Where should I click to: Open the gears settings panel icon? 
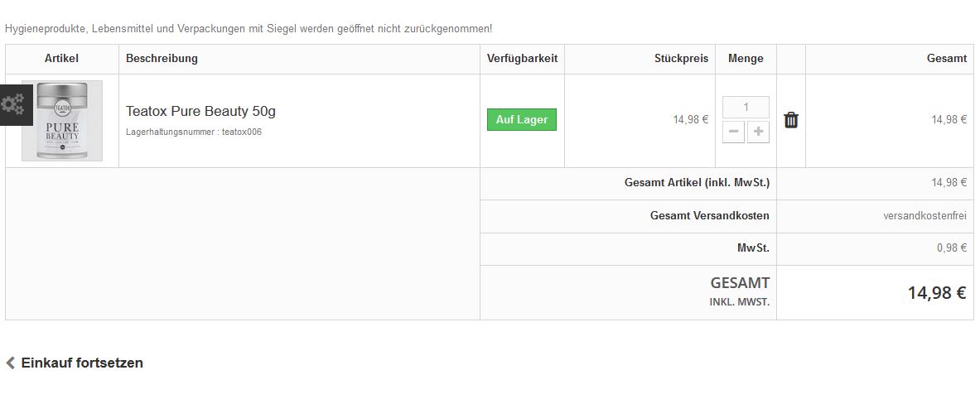[14, 104]
